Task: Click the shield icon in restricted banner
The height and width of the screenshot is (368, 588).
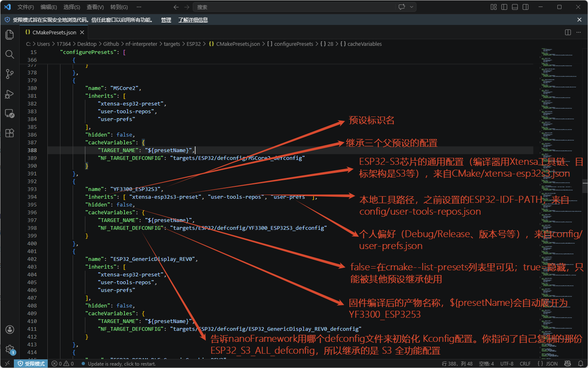Action: [x=7, y=20]
